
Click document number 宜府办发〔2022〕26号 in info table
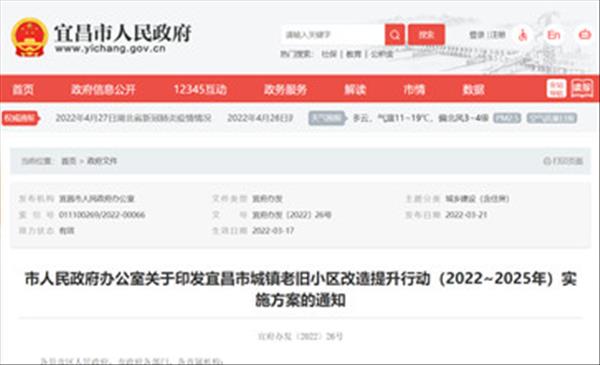(292, 215)
